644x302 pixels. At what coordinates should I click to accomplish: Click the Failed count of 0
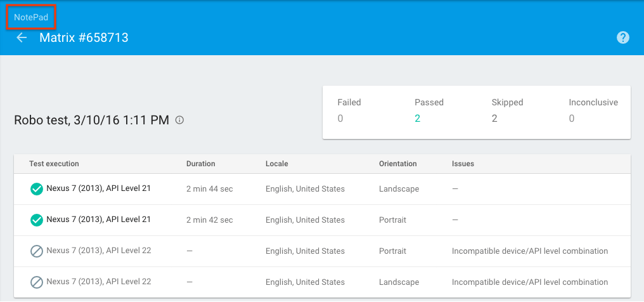[x=340, y=118]
